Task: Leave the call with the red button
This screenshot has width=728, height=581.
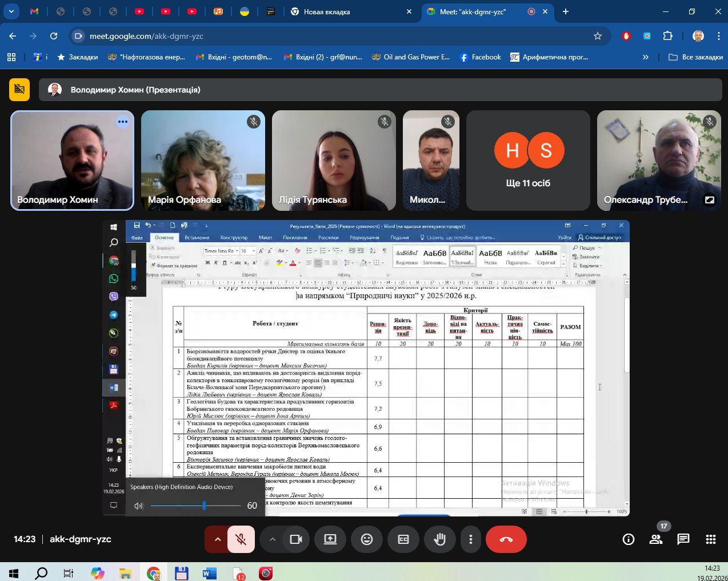Action: pyautogui.click(x=506, y=539)
